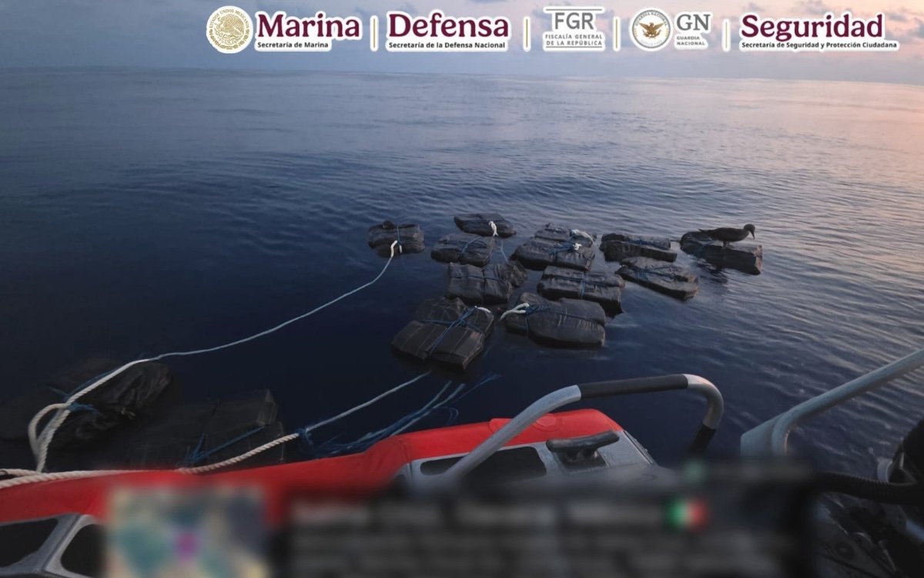The width and height of the screenshot is (924, 578).
Task: Click the FGR Fiscalía General logo
Action: pos(574,29)
